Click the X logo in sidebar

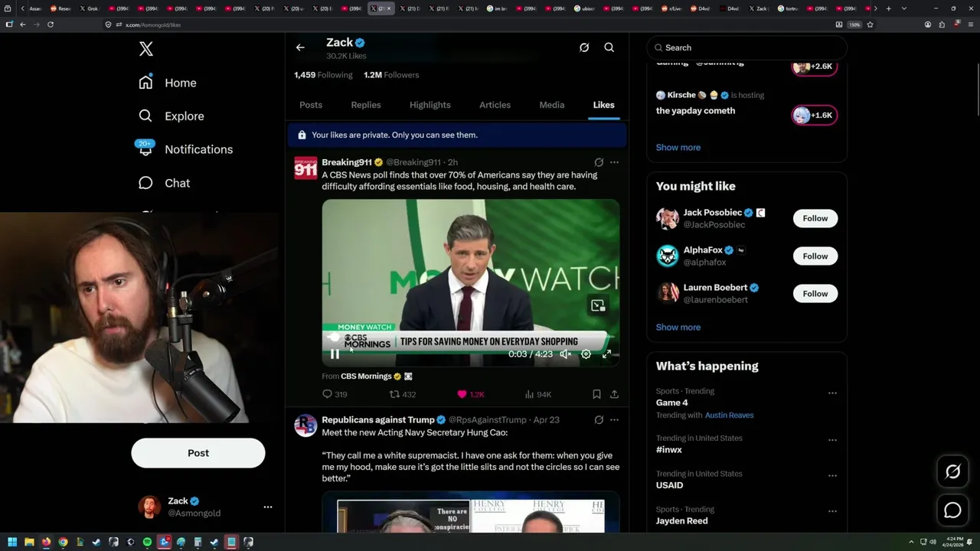pyautogui.click(x=146, y=49)
